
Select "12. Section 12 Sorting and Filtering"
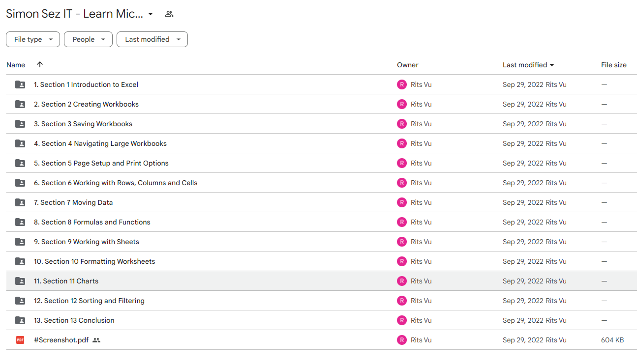click(89, 301)
